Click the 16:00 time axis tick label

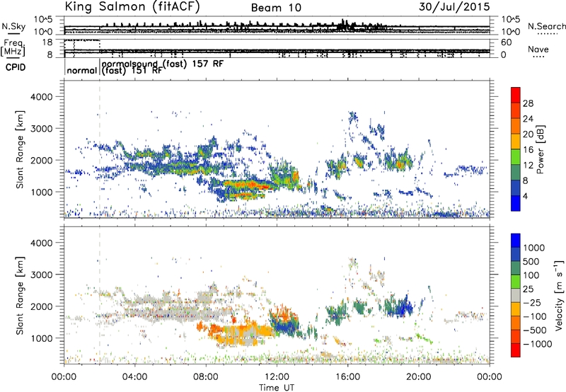click(347, 377)
